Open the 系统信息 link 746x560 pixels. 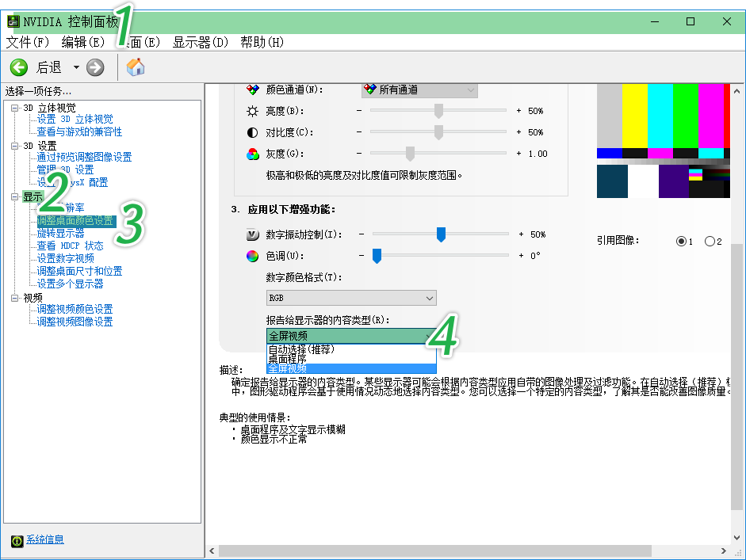point(45,539)
